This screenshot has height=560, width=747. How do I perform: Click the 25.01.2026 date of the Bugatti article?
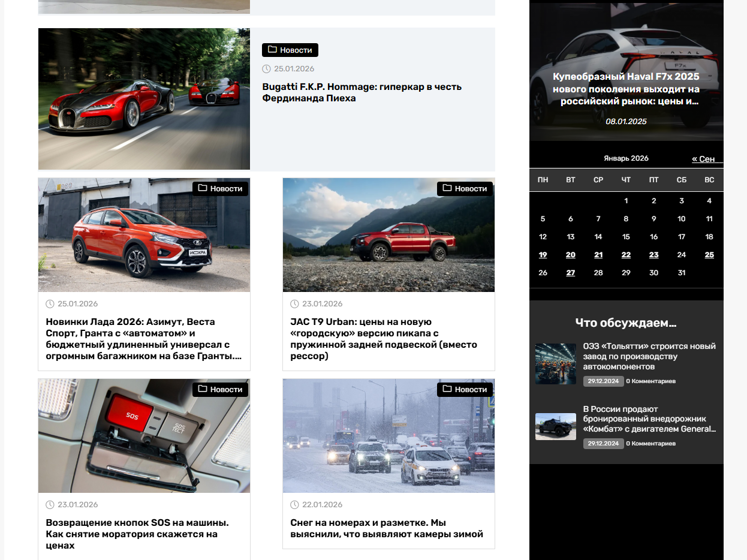click(294, 69)
